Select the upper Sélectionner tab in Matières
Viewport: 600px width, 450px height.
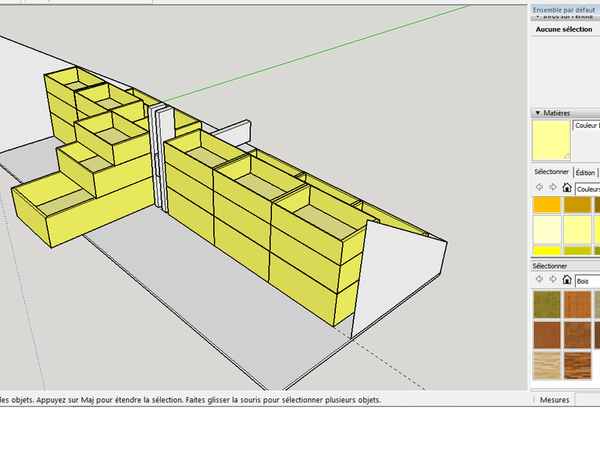click(551, 172)
